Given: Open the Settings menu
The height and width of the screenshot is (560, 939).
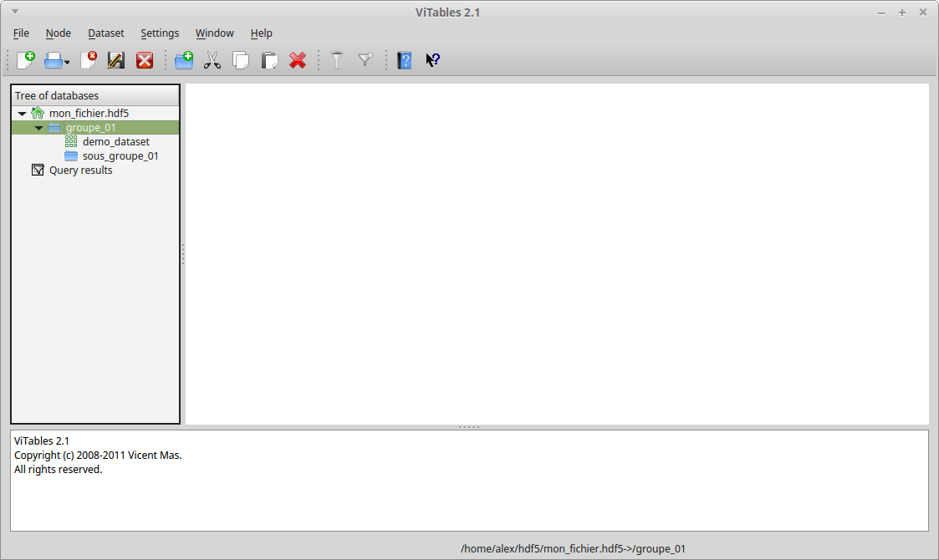Looking at the screenshot, I should (x=160, y=33).
